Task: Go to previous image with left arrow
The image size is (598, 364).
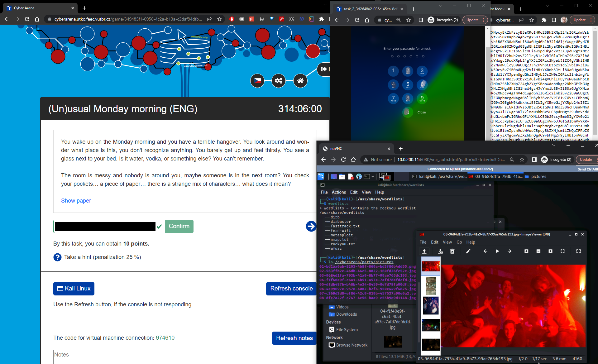Action: coord(485,251)
